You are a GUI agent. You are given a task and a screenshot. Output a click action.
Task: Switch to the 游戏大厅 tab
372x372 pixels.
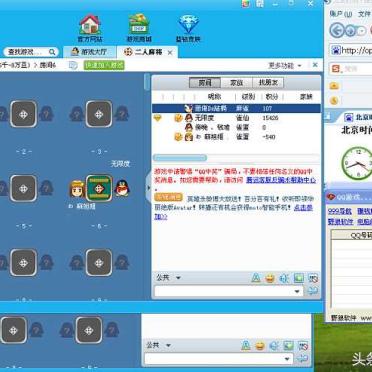90,52
